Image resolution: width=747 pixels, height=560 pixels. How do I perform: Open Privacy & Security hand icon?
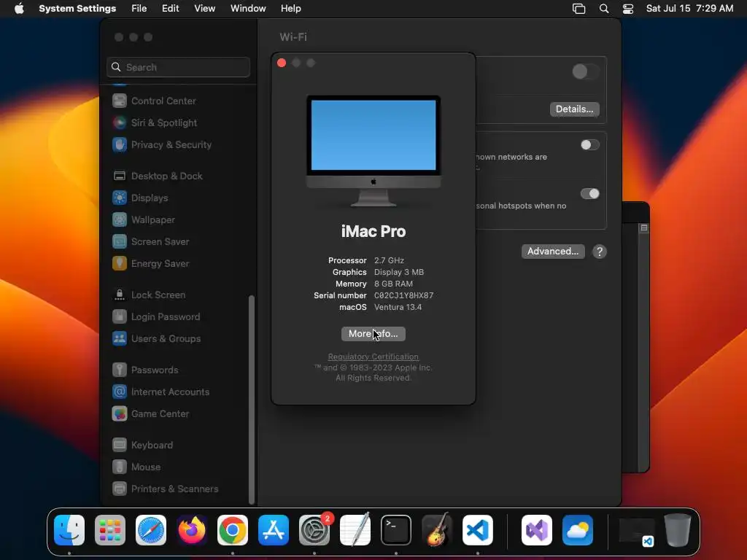click(120, 145)
